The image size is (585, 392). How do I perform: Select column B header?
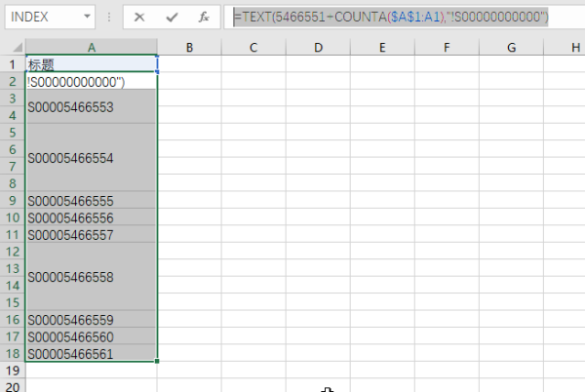(188, 48)
